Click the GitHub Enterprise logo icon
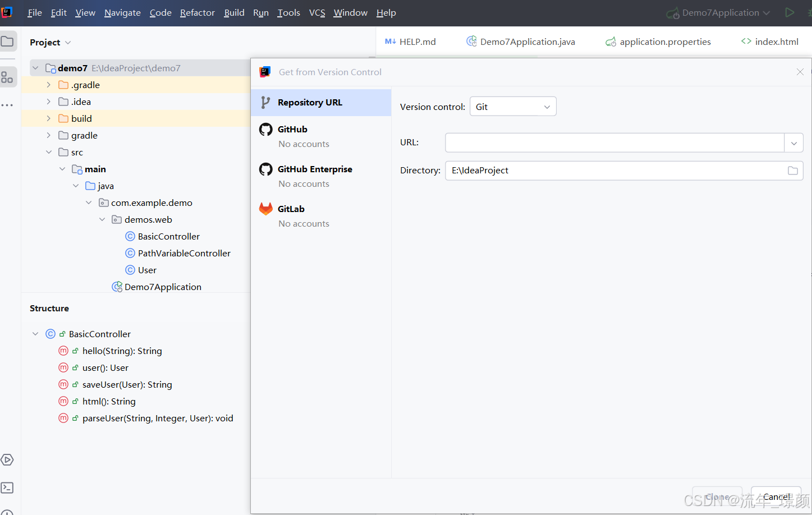Screen dimensions: 812x515 [x=265, y=169]
